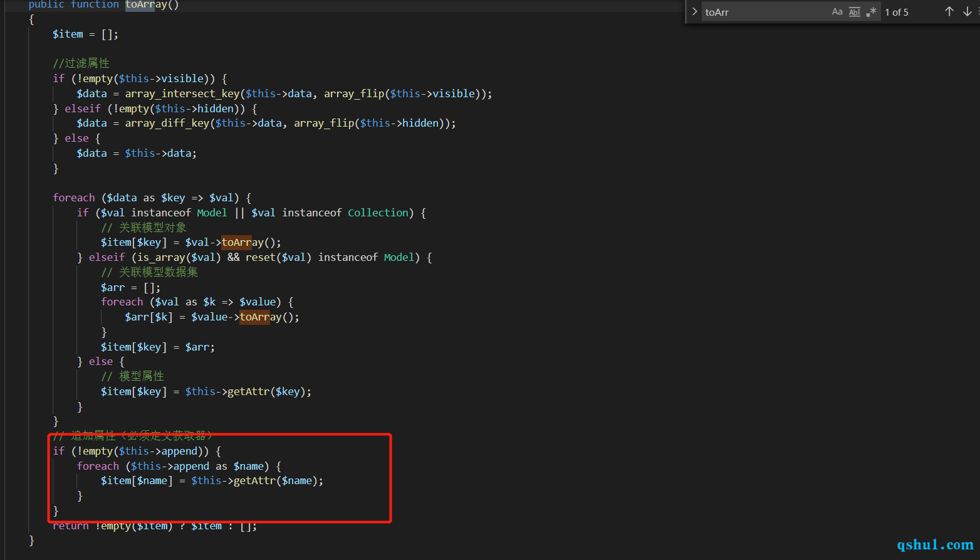Click the '$data = $this->data;' line
The image size is (980, 560).
tap(137, 153)
